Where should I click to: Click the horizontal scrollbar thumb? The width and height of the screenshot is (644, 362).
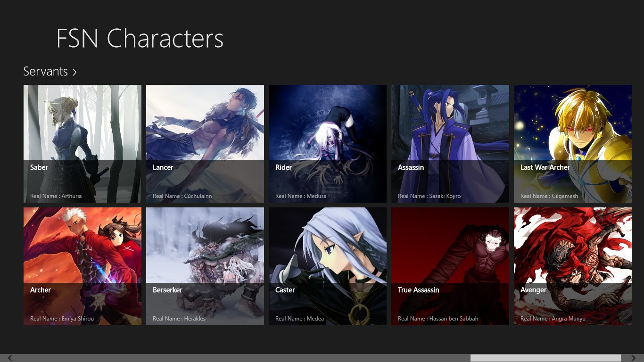tap(545, 358)
